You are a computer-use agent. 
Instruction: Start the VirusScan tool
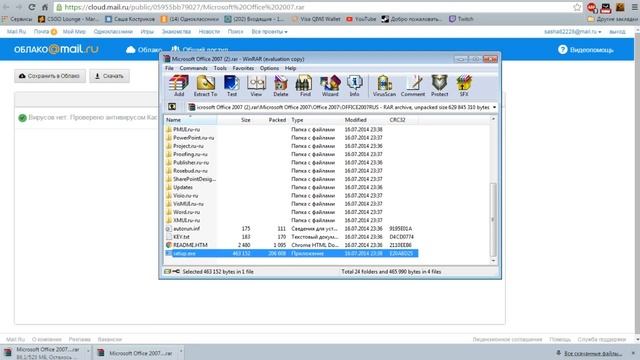click(384, 86)
